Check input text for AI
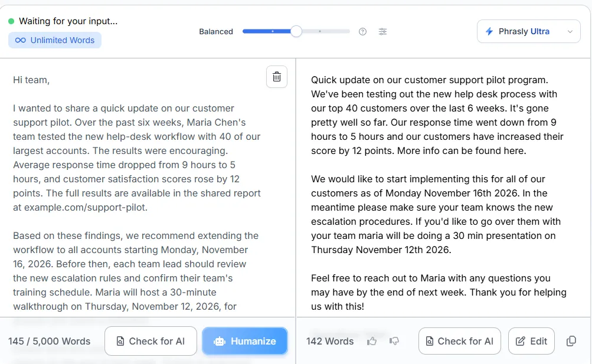Viewport: 592px width, 364px height. 151,341
